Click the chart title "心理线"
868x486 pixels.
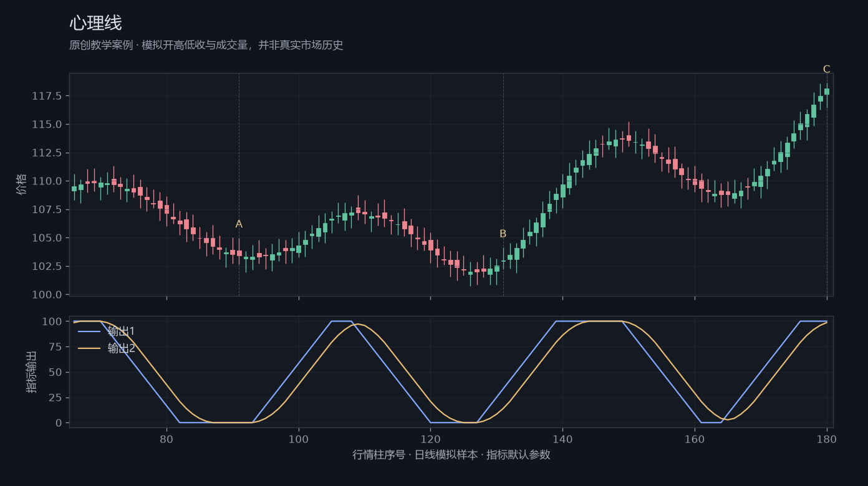click(95, 24)
